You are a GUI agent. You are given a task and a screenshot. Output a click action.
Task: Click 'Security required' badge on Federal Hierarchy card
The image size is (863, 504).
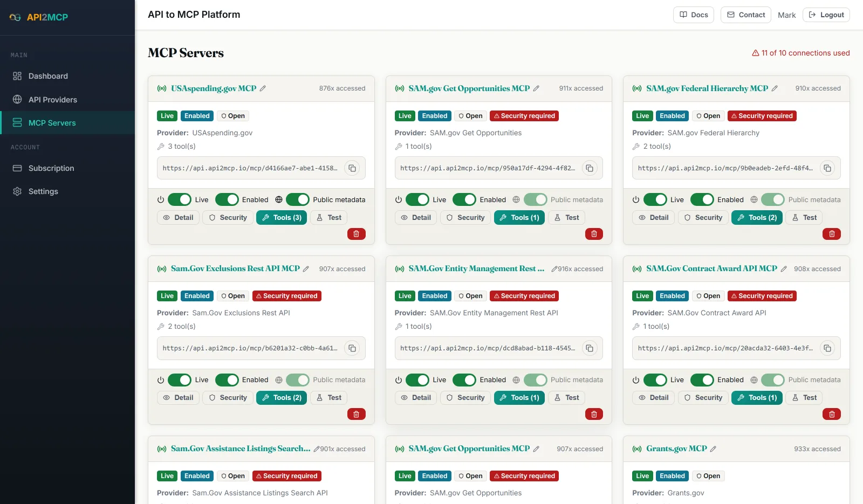pyautogui.click(x=762, y=116)
